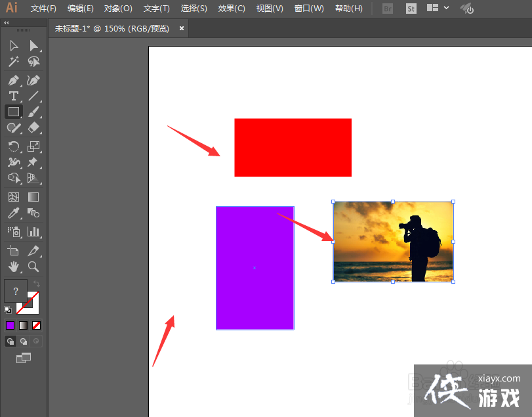Choose the Eyedropper tool
This screenshot has width=532, height=417.
point(13,213)
